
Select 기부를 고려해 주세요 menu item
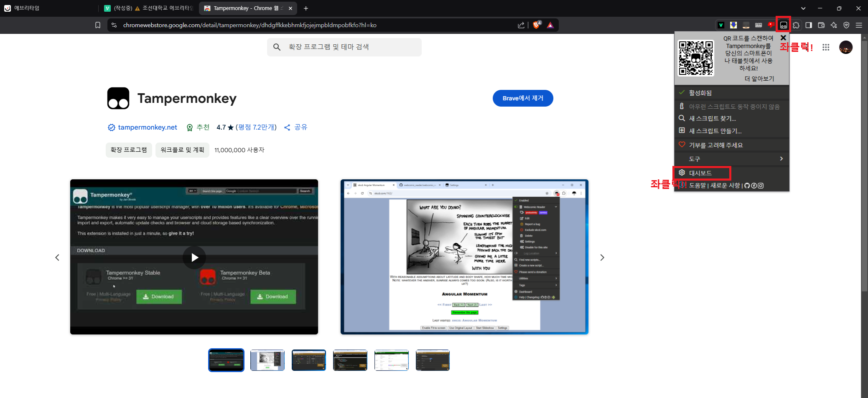(x=732, y=145)
